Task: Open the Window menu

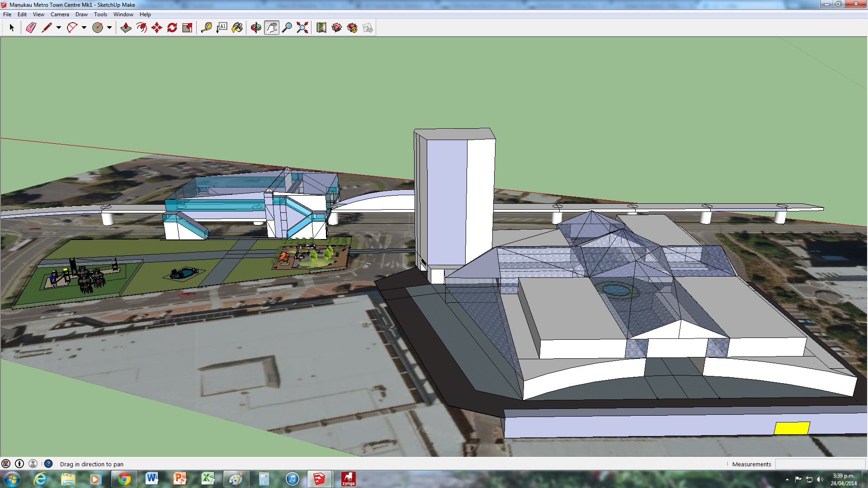Action: pos(123,14)
